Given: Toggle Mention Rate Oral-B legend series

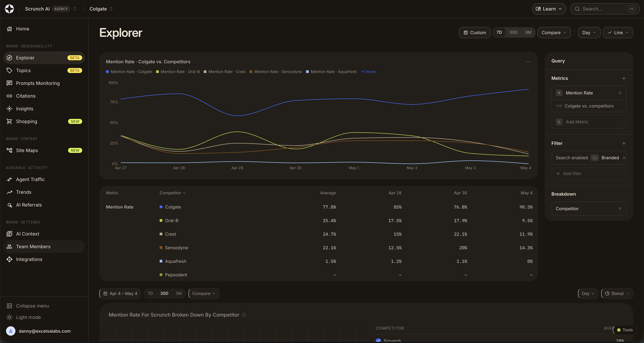Looking at the screenshot, I should click(x=178, y=72).
